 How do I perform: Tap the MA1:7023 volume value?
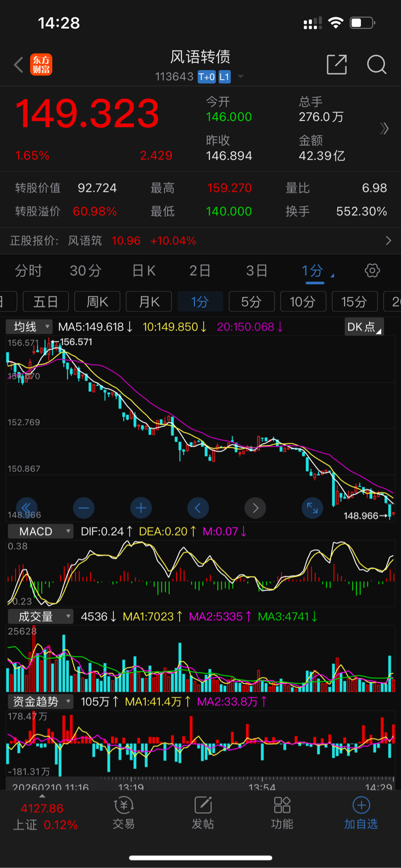tap(152, 616)
